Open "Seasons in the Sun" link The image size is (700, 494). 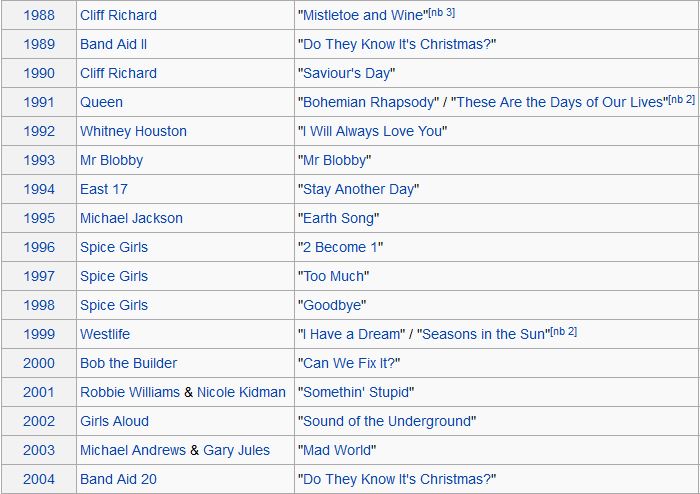483,334
